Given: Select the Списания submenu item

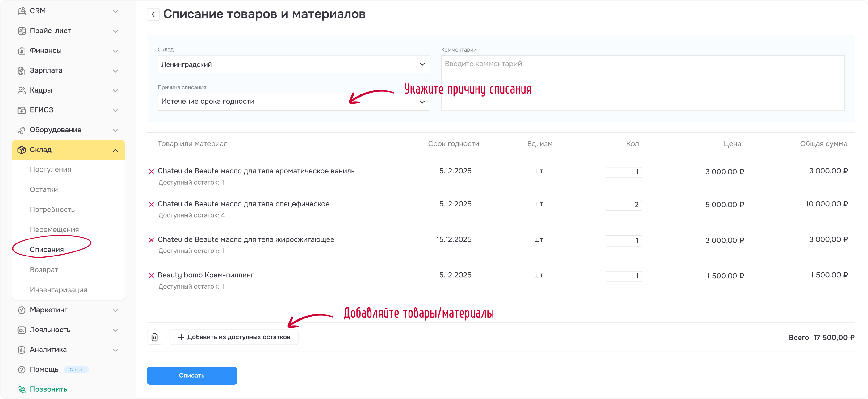Looking at the screenshot, I should pyautogui.click(x=47, y=250).
